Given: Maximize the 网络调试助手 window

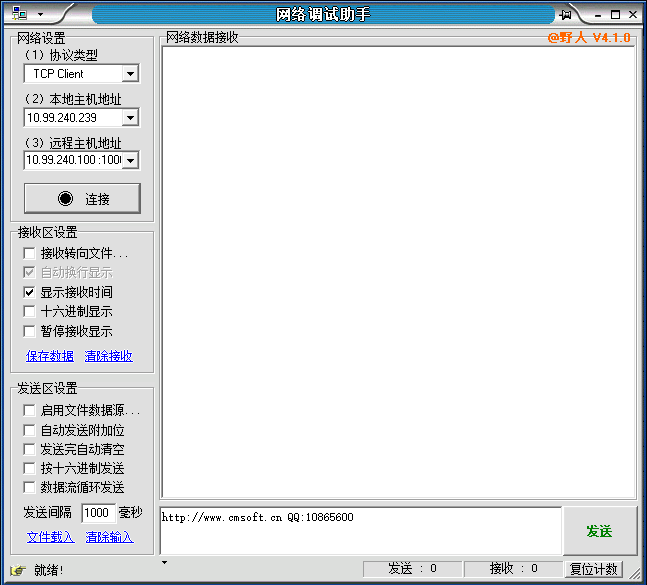Looking at the screenshot, I should pos(615,15).
